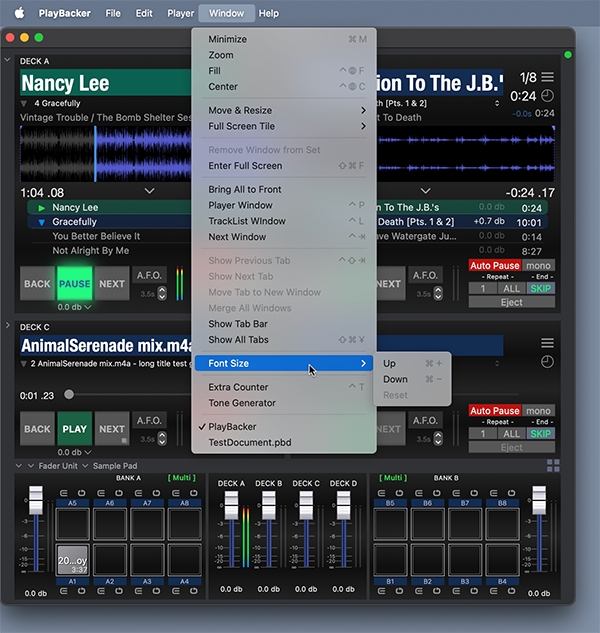600x633 pixels.
Task: Toggle the mono button in Deck A
Action: tap(538, 266)
